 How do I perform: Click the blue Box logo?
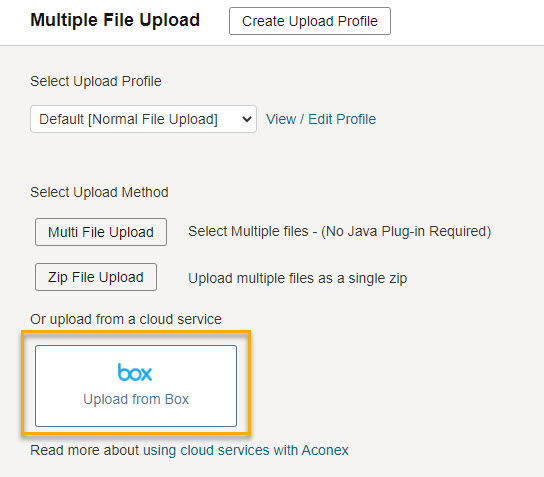(135, 372)
